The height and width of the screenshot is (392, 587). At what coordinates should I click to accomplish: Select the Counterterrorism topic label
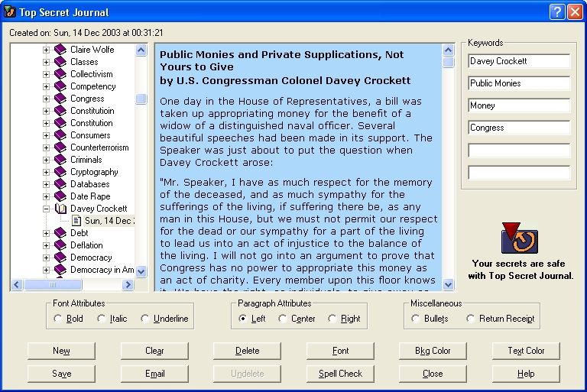pyautogui.click(x=99, y=147)
